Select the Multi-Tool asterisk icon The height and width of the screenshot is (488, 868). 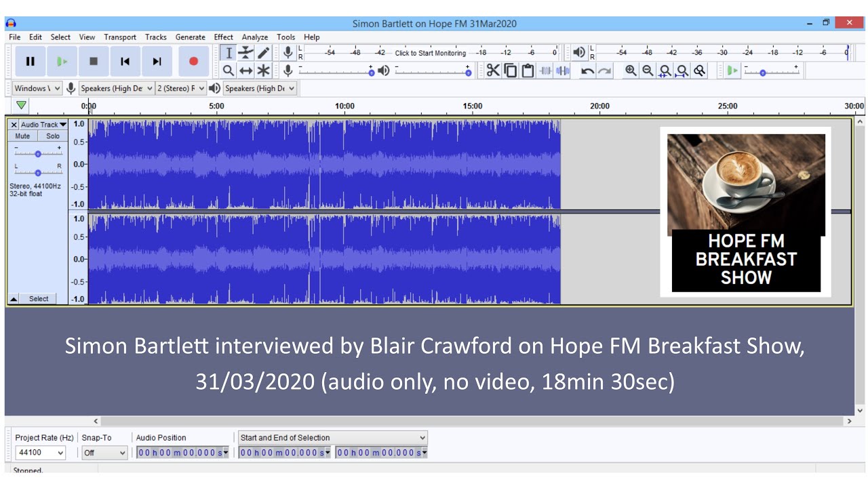tap(263, 70)
